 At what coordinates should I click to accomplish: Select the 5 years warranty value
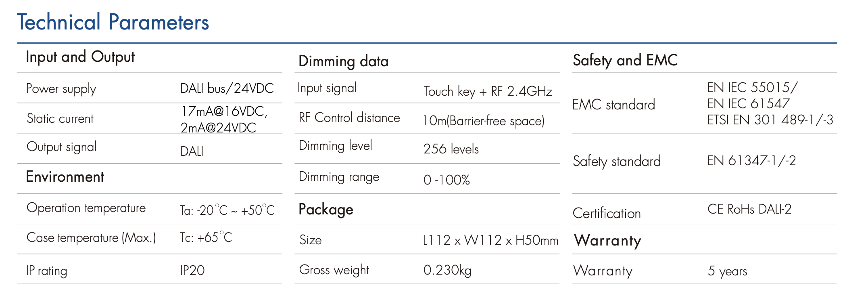pyautogui.click(x=727, y=271)
